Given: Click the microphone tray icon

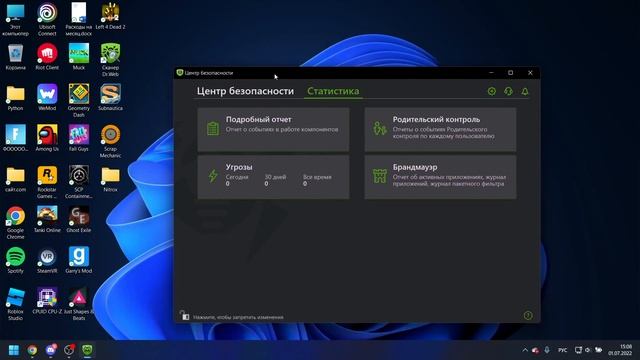Looking at the screenshot, I should pos(547,350).
